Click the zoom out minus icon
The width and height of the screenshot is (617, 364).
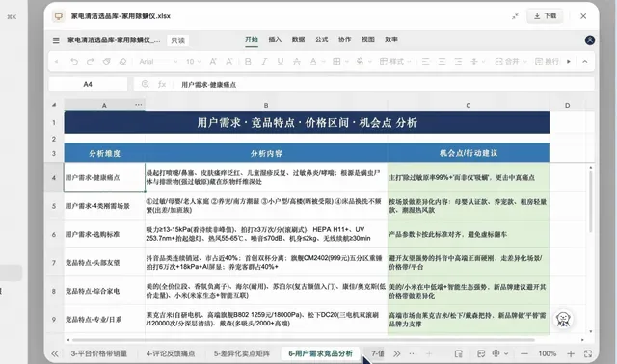[524, 353]
